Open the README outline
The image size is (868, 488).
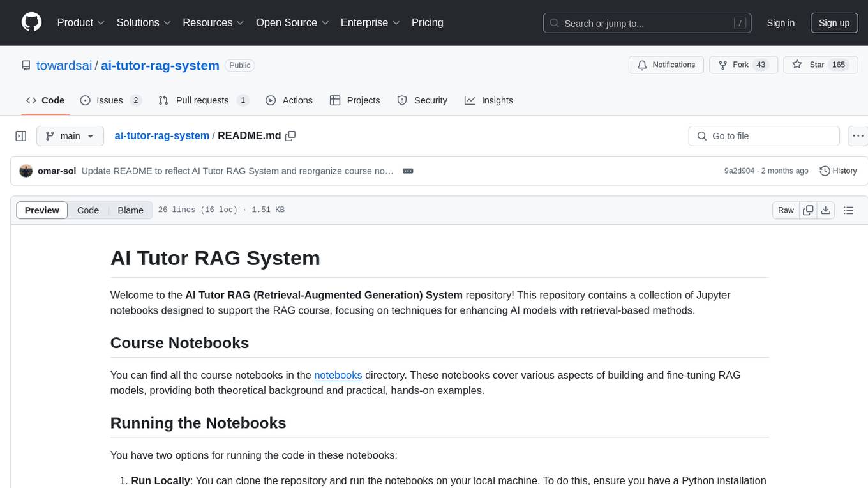tap(848, 210)
